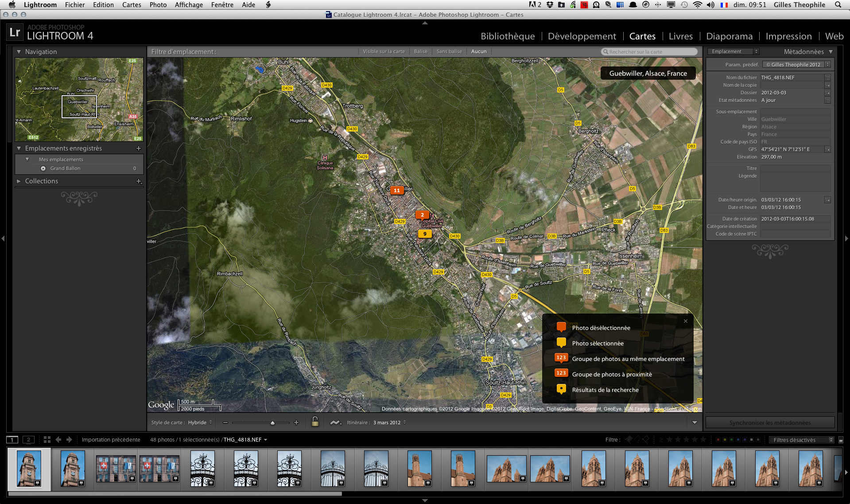Collapse the Emplacements enregistrés panel
This screenshot has height=504, width=850.
click(19, 148)
